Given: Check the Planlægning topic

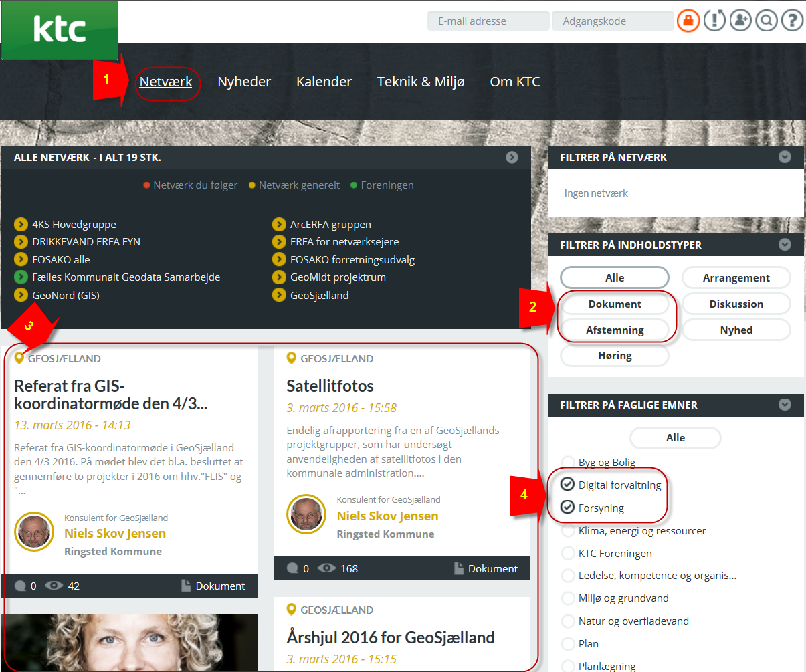Looking at the screenshot, I should click(568, 665).
